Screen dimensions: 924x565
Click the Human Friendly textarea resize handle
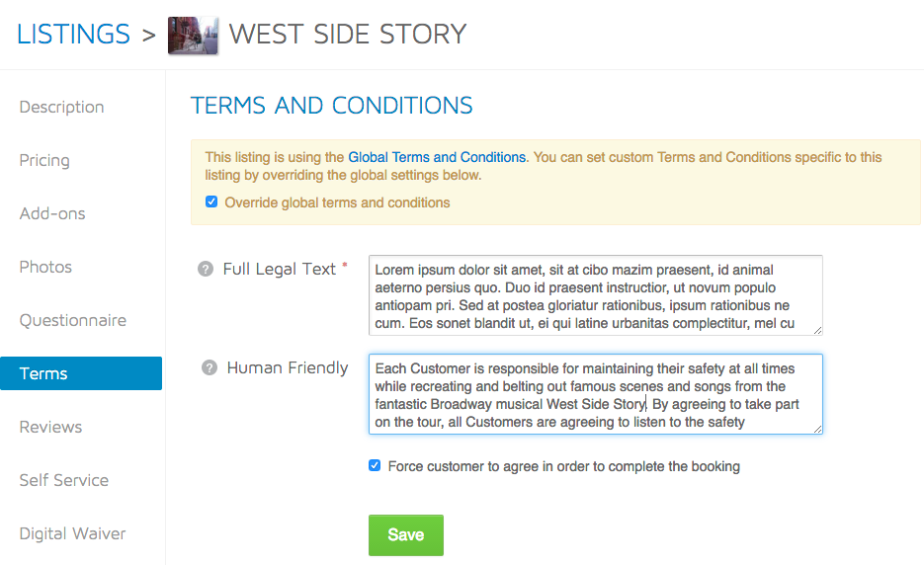point(817,430)
